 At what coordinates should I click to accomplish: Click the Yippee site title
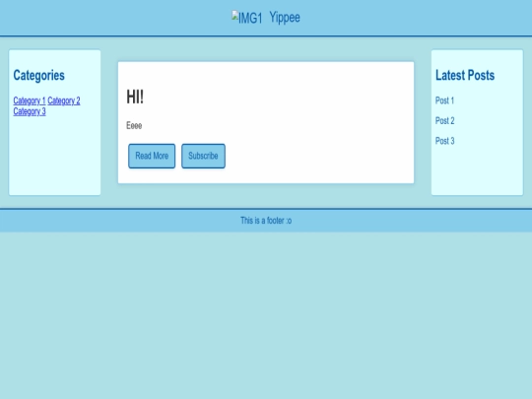285,18
